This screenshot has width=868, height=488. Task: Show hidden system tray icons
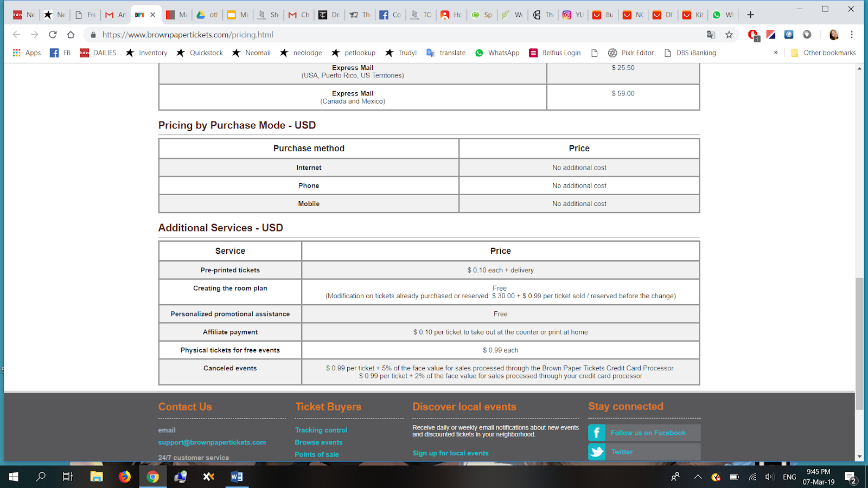pyautogui.click(x=698, y=477)
